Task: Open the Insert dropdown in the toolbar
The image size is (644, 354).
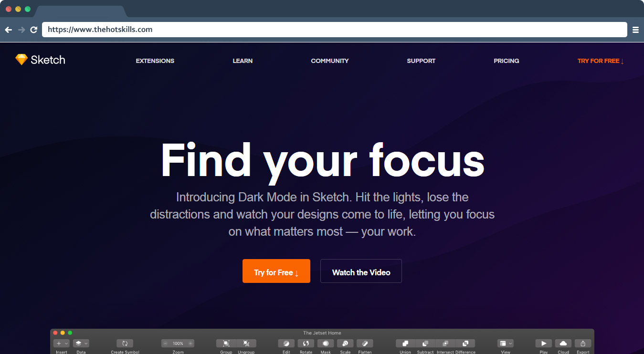Action: pyautogui.click(x=62, y=344)
